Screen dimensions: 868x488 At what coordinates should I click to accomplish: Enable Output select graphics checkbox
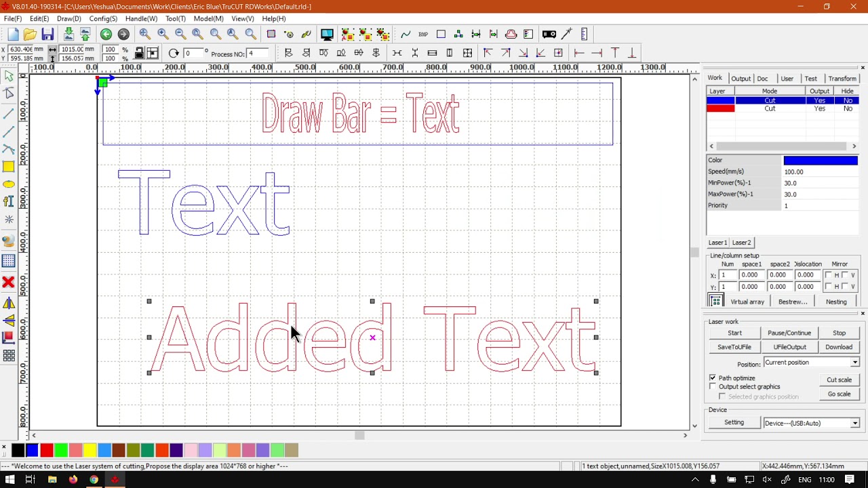pyautogui.click(x=713, y=386)
